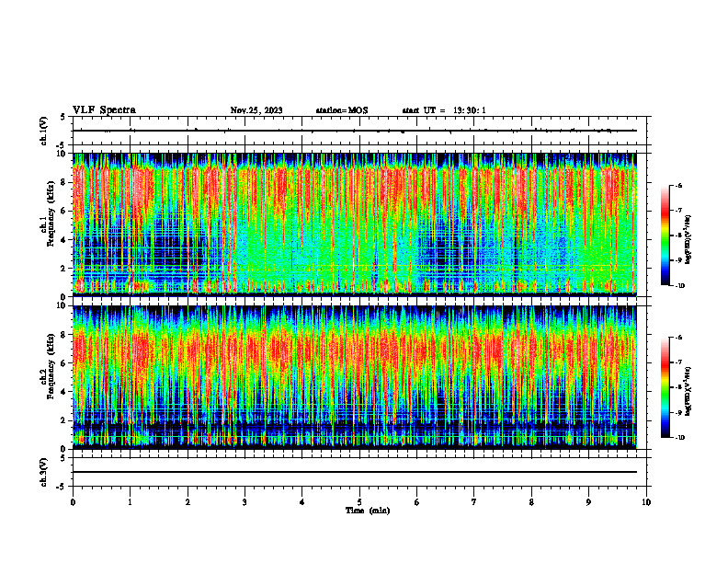Click the time axis tick label "1"

[130, 502]
